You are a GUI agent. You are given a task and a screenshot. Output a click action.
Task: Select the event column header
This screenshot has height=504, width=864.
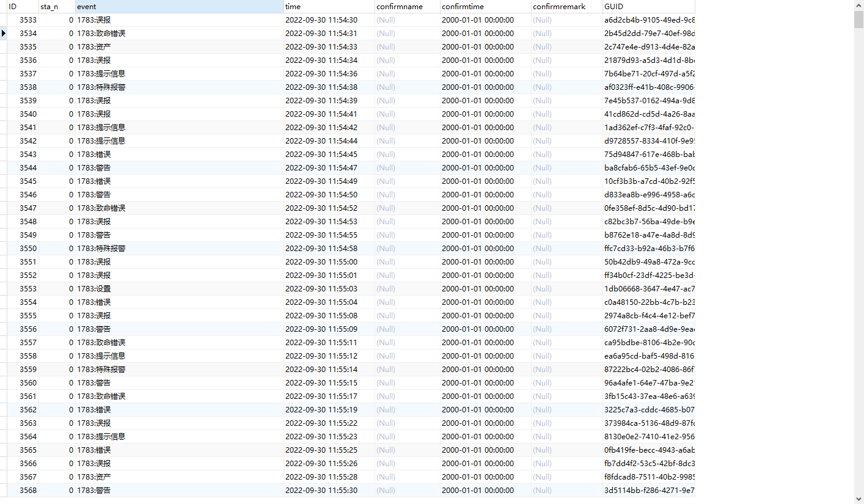coord(179,6)
